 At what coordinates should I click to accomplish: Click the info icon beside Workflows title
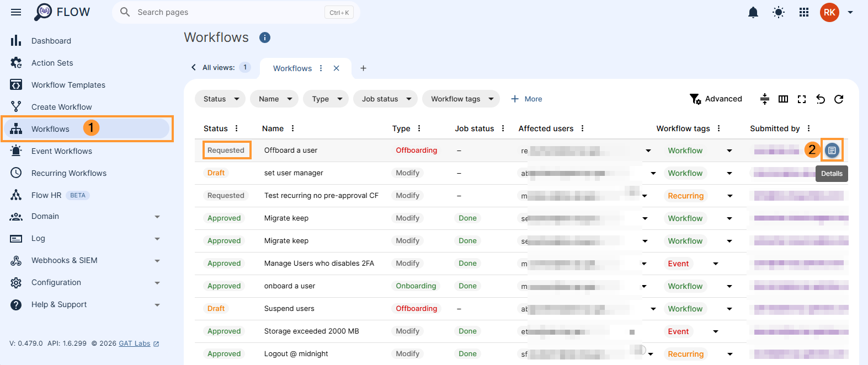coord(265,37)
